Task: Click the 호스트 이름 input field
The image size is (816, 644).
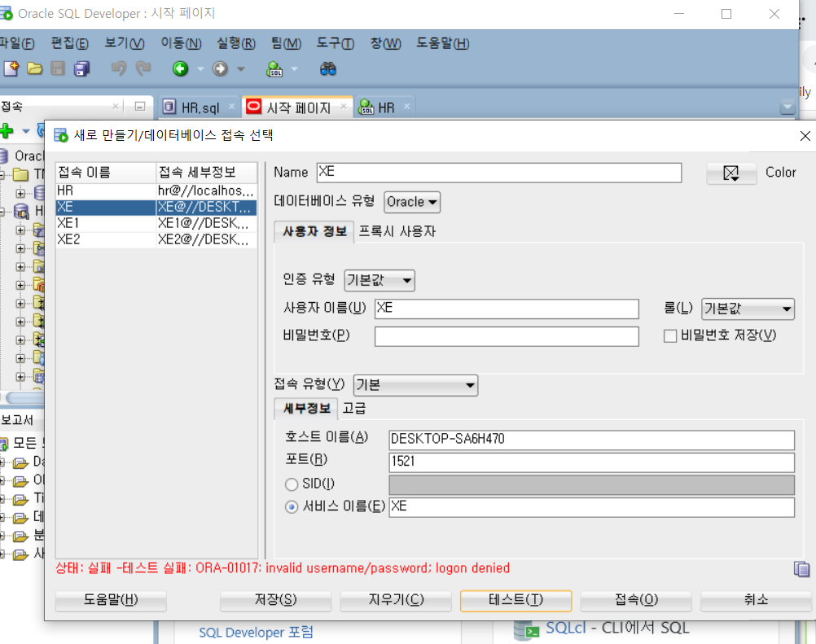Action: click(592, 440)
